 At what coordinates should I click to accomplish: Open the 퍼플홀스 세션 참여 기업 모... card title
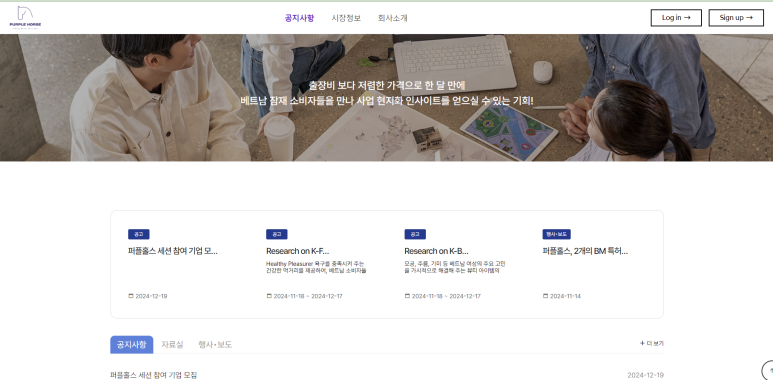[173, 251]
